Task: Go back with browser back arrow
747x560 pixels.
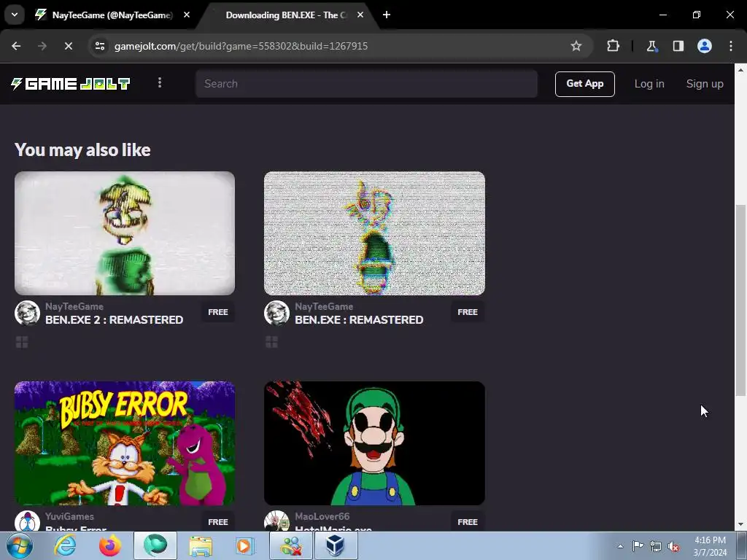Action: (x=16, y=46)
